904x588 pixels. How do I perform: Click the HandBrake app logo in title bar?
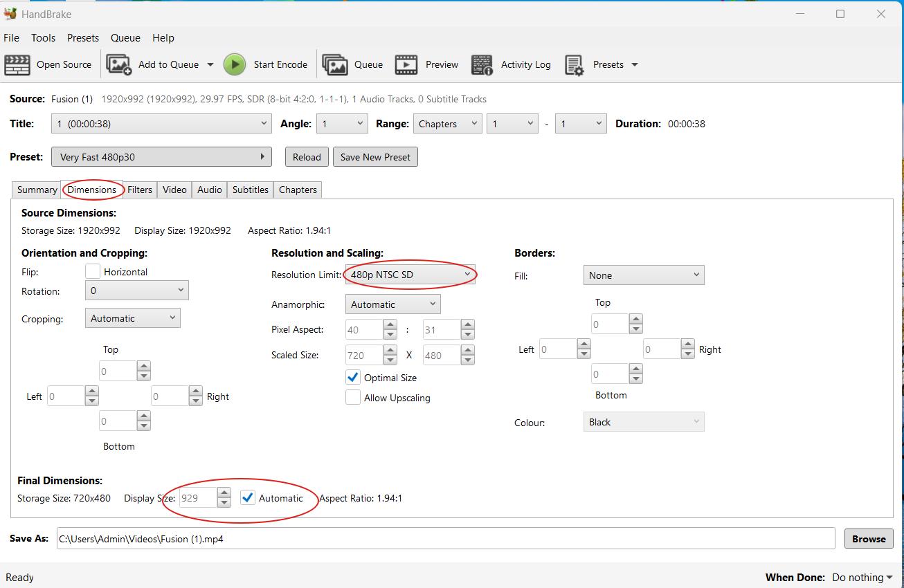[10, 14]
